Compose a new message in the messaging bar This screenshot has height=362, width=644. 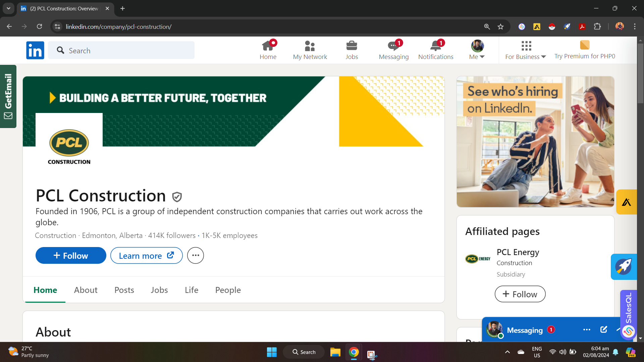[603, 329]
